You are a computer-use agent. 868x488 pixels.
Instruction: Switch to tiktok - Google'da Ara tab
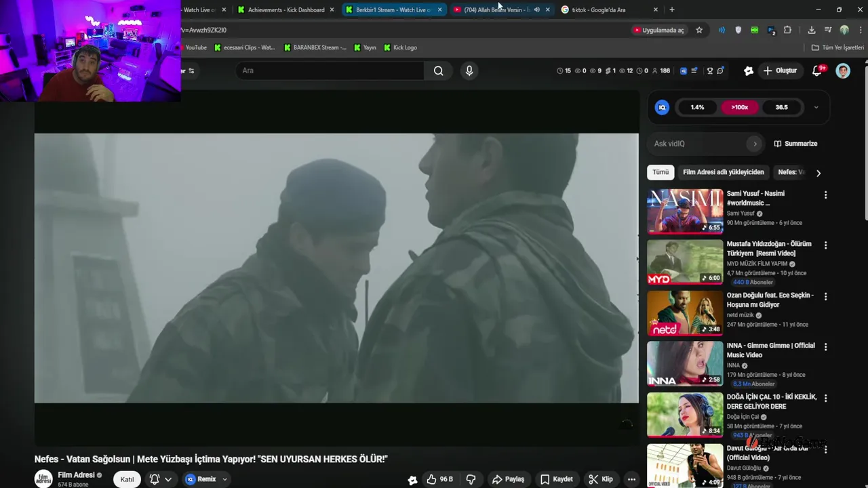(609, 9)
